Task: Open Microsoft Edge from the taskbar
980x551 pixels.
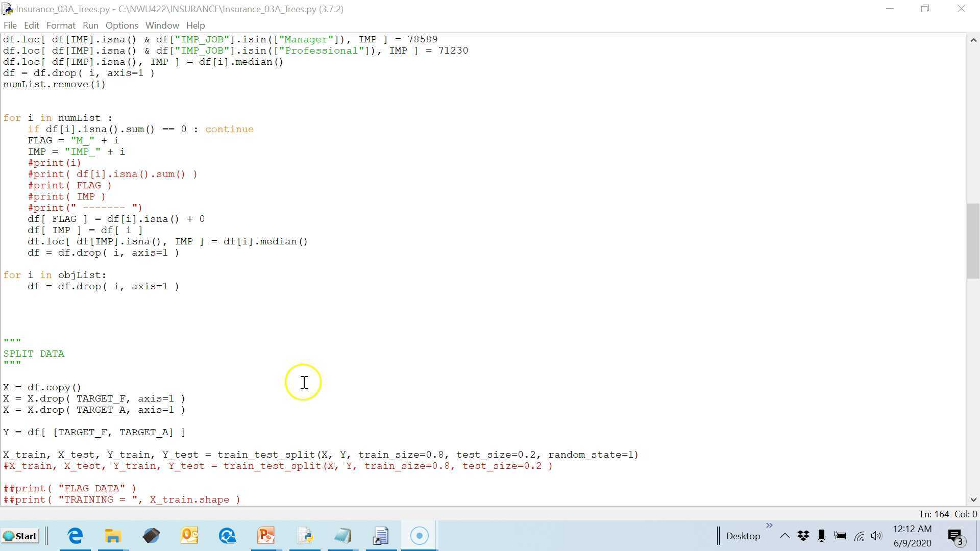Action: [75, 535]
